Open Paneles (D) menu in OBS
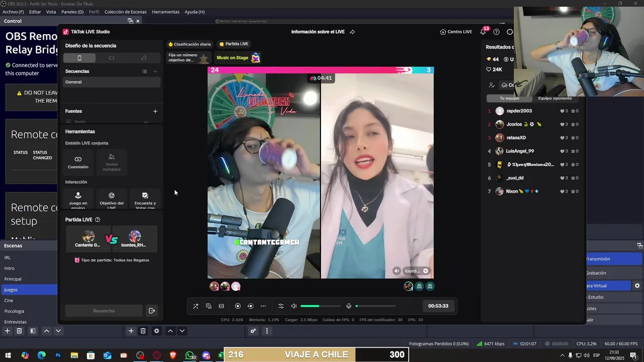 click(x=72, y=12)
